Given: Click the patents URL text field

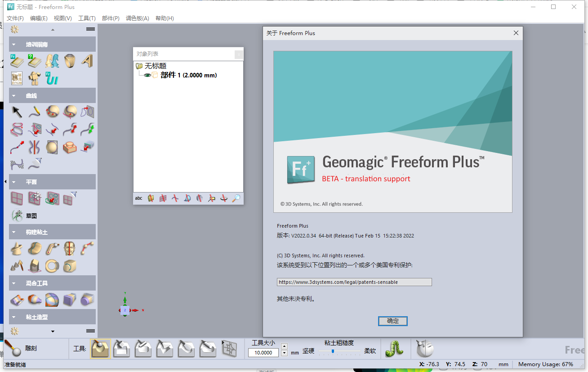Looking at the screenshot, I should 354,282.
